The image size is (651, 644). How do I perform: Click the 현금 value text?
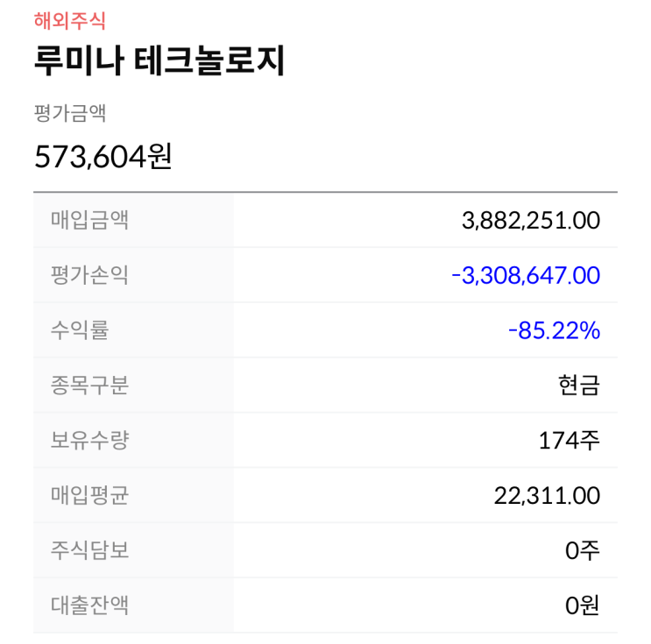click(x=578, y=386)
